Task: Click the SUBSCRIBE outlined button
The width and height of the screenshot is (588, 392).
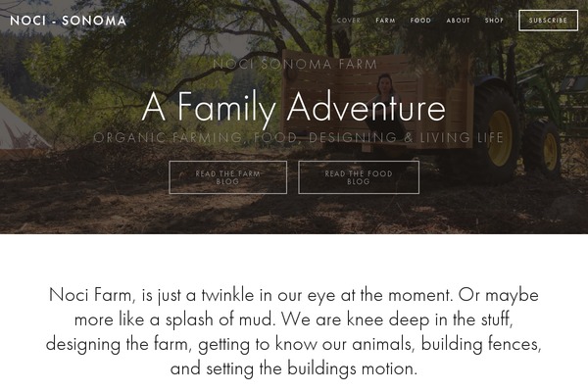Action: tap(548, 21)
